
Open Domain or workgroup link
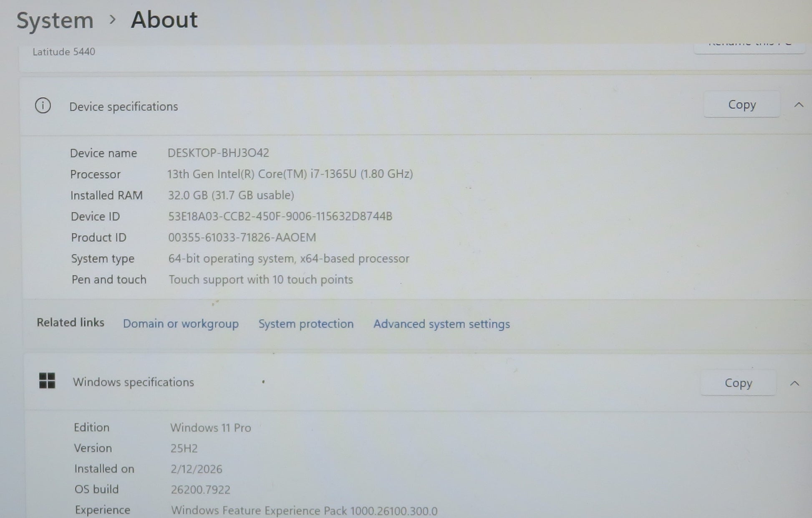coord(180,324)
